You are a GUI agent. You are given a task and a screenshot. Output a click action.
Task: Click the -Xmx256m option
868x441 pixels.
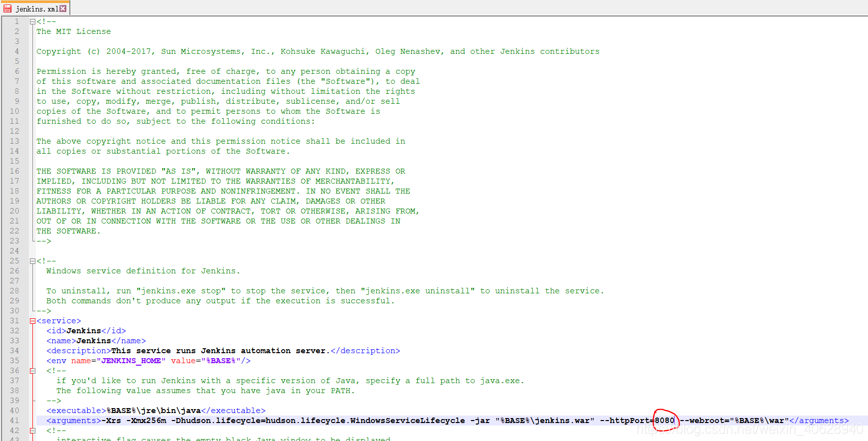[x=146, y=421]
